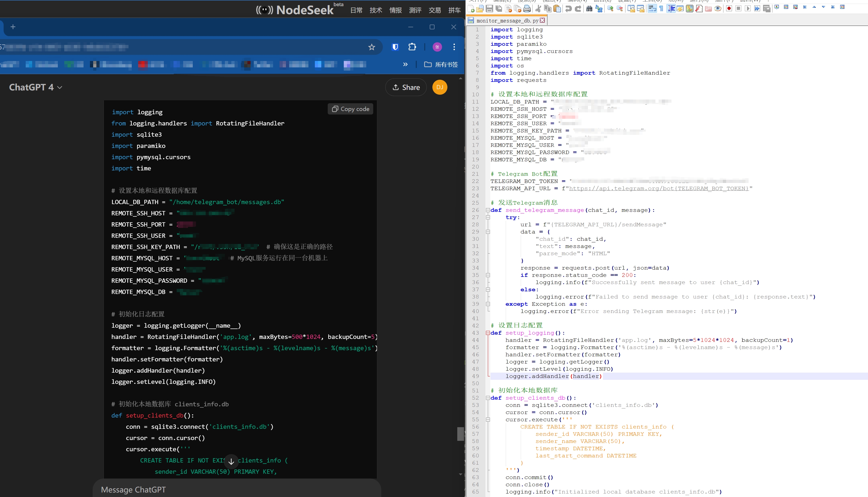Image resolution: width=868 pixels, height=497 pixels.
Task: Open the 技术 tab on NodeSeek
Action: click(376, 10)
